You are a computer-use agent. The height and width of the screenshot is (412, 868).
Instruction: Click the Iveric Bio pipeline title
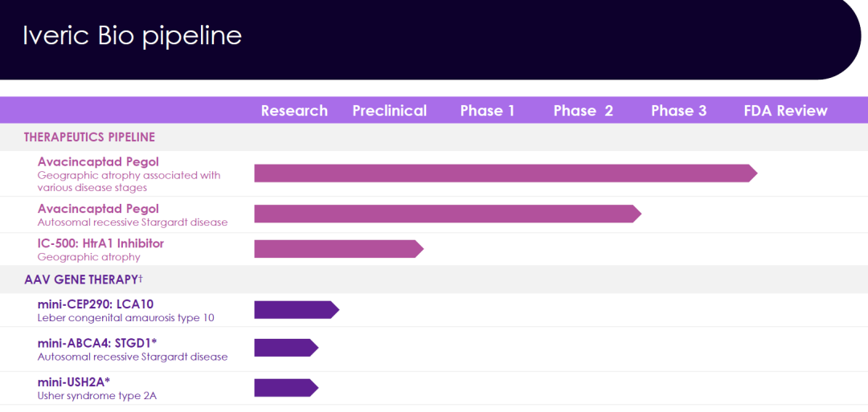[132, 36]
